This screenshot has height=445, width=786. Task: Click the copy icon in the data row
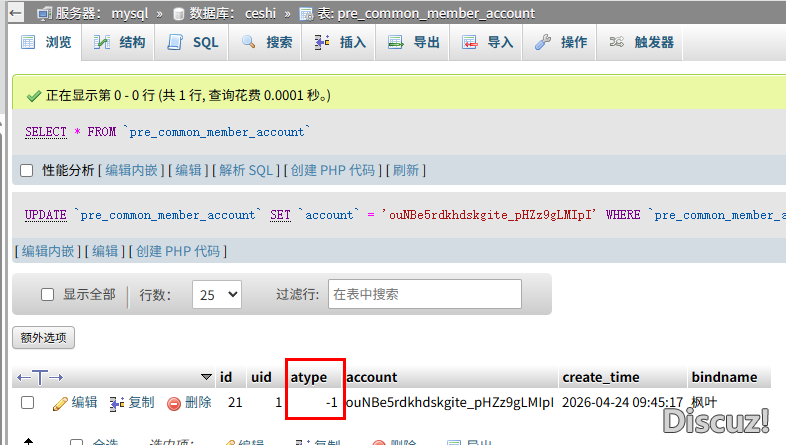tap(116, 403)
